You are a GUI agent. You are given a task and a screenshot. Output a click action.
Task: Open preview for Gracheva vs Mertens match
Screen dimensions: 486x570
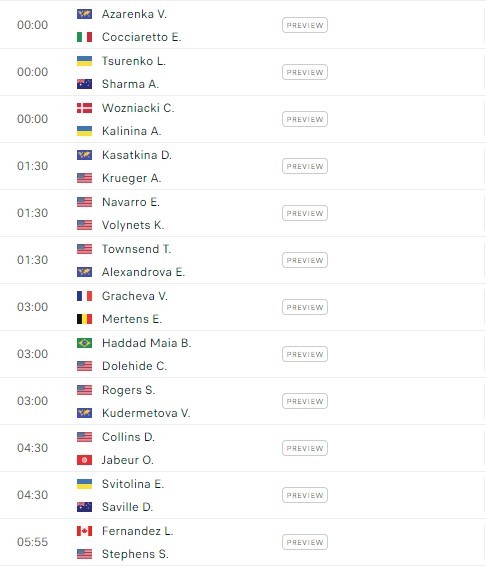pyautogui.click(x=305, y=307)
